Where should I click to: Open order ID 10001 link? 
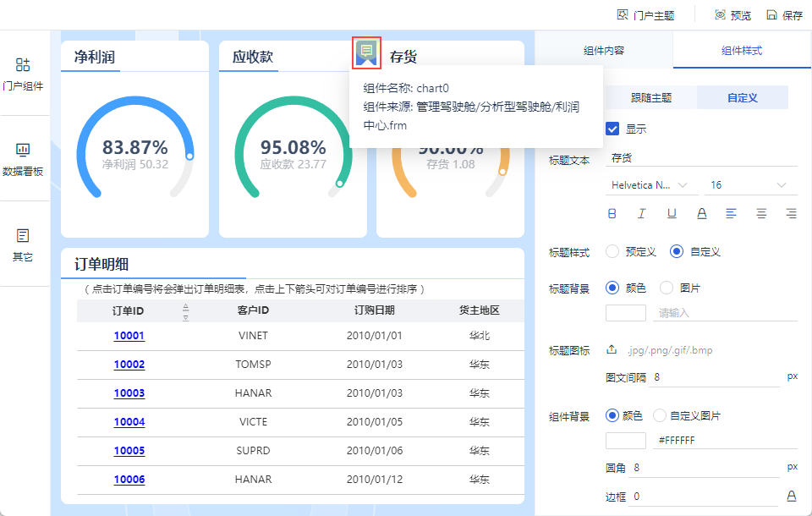[x=129, y=336]
